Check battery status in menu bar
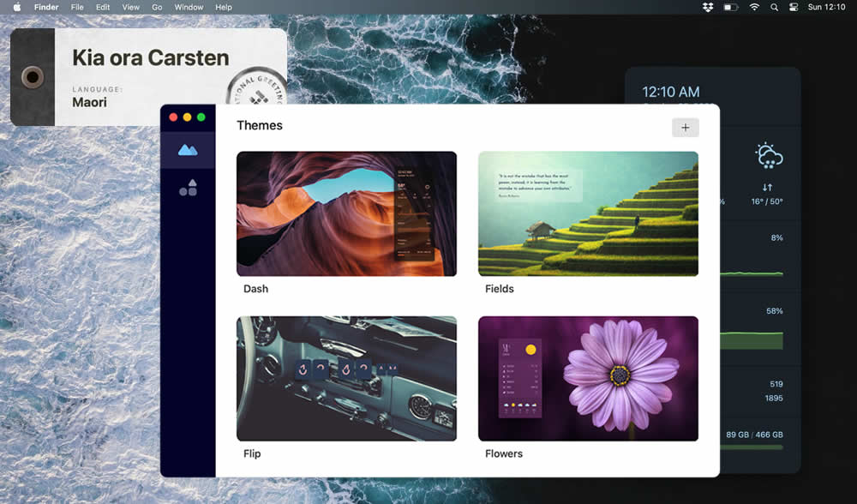 pos(731,7)
